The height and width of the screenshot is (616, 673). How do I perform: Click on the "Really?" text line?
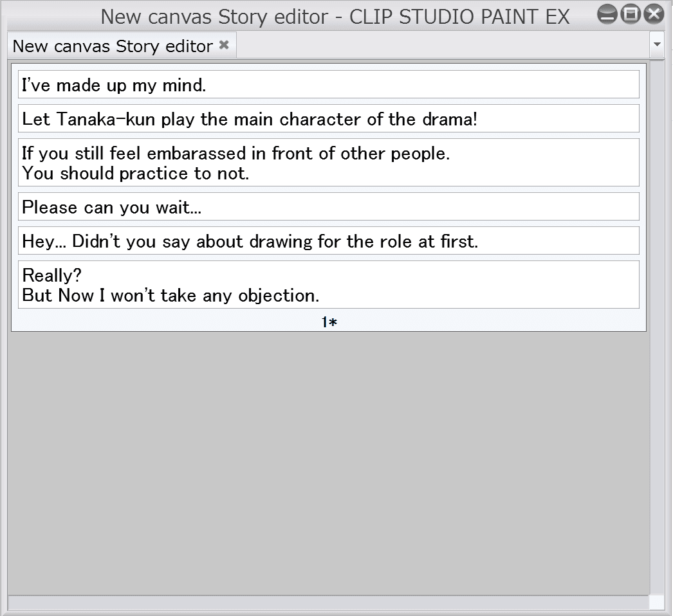pyautogui.click(x=52, y=276)
